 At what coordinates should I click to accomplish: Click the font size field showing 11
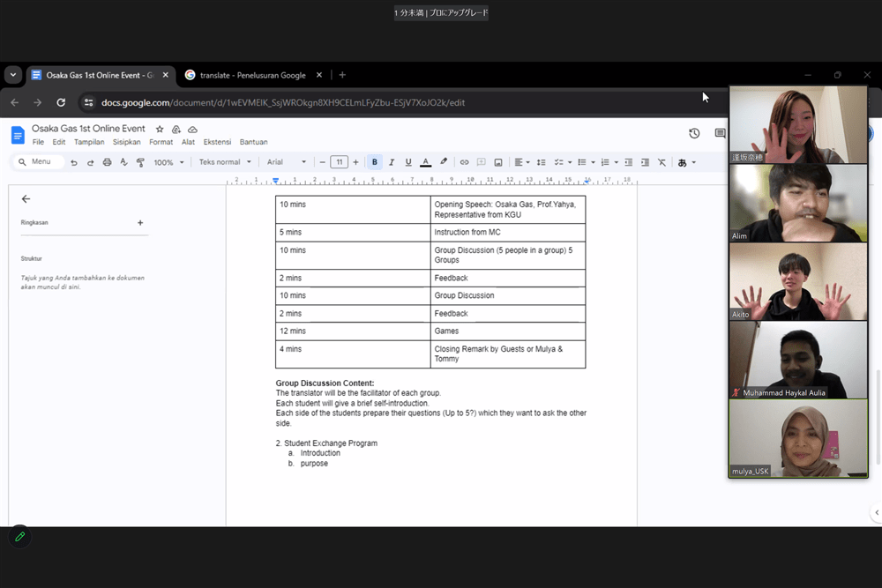[x=340, y=162]
